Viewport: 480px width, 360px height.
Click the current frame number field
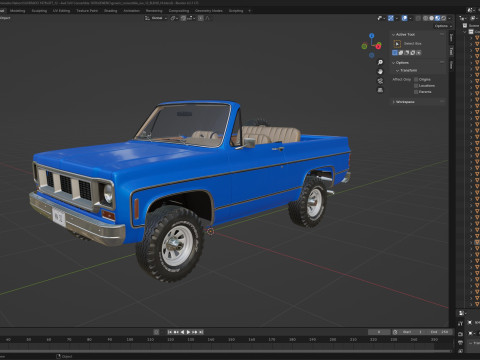tap(379, 332)
